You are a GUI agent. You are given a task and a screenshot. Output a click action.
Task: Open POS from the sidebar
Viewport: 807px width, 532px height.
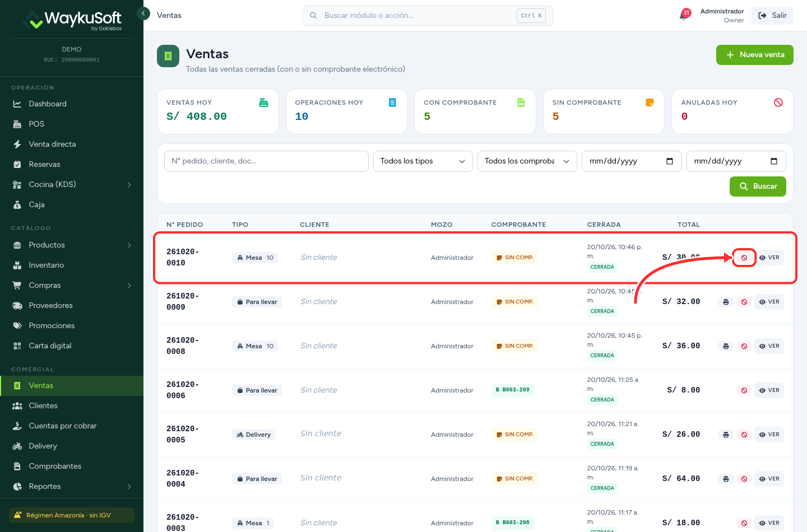click(72, 124)
